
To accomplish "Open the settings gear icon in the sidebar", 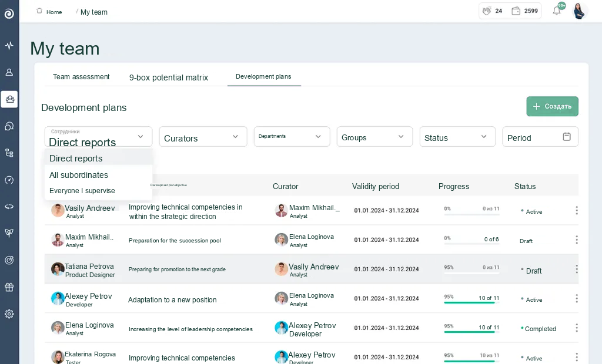I will [9, 314].
